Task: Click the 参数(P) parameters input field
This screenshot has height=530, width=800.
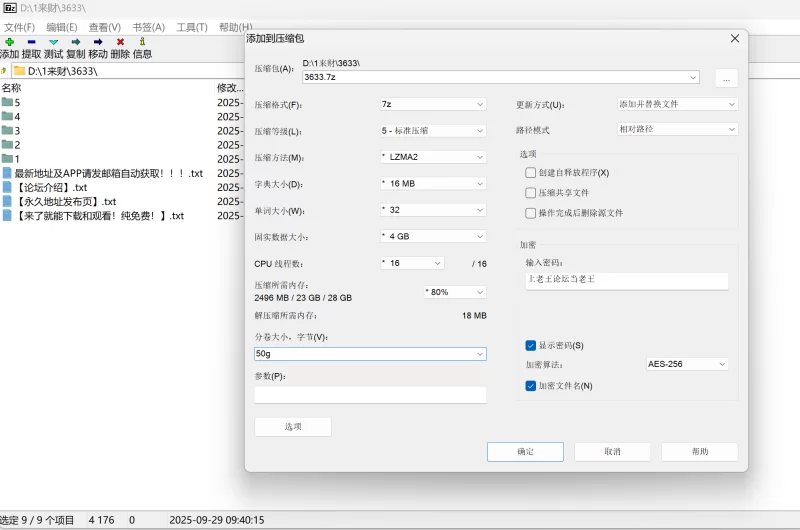Action: 370,395
